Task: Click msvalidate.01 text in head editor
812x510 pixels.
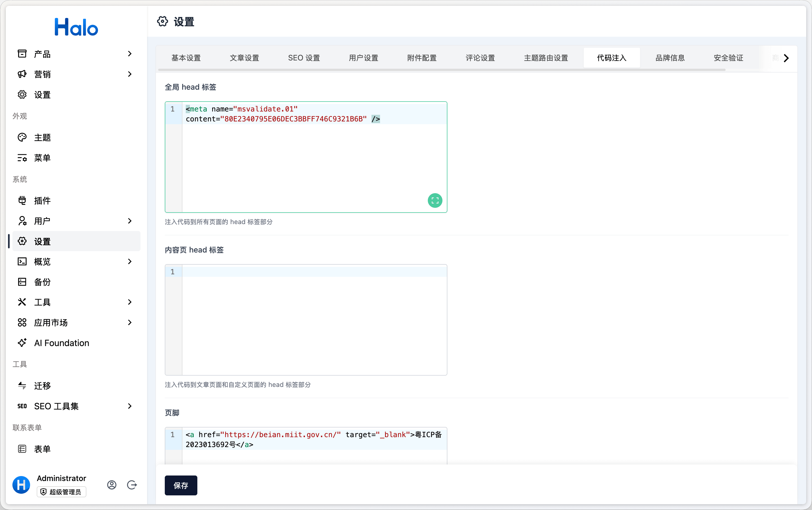Action: pos(266,109)
